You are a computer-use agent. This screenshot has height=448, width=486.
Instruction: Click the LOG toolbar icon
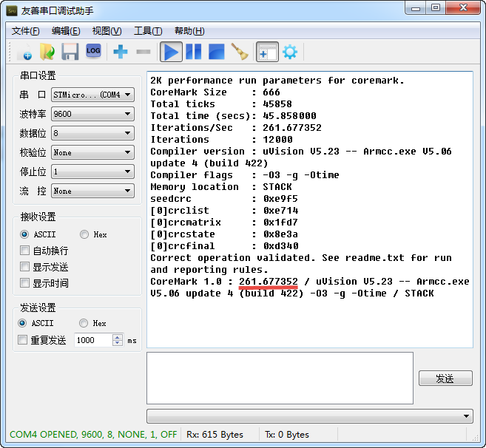click(x=93, y=51)
